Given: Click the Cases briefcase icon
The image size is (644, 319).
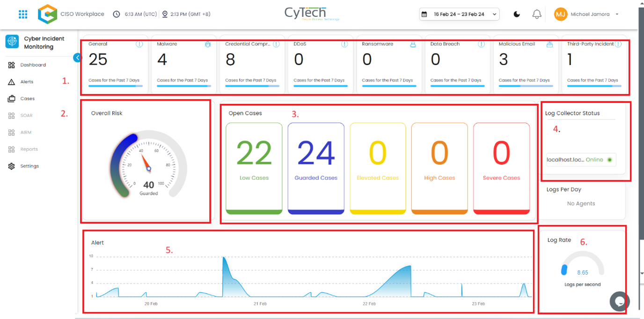Looking at the screenshot, I should click(x=12, y=99).
